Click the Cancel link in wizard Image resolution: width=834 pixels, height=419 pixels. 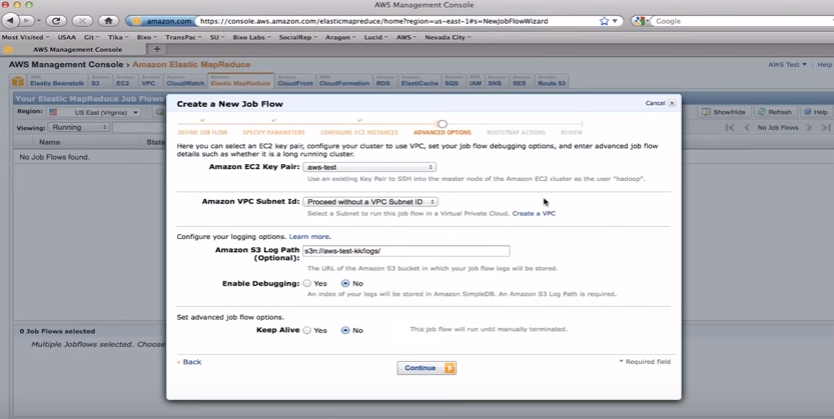pyautogui.click(x=655, y=103)
